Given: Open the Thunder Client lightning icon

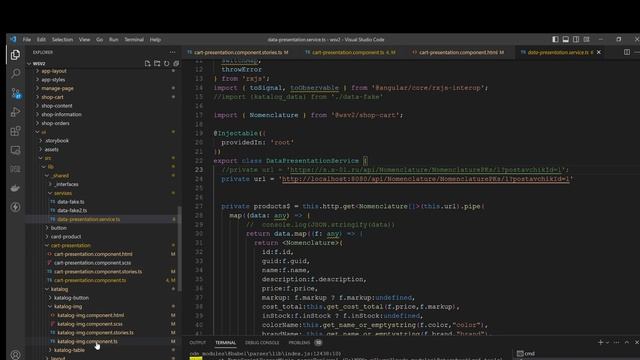Looking at the screenshot, I should tap(16, 207).
